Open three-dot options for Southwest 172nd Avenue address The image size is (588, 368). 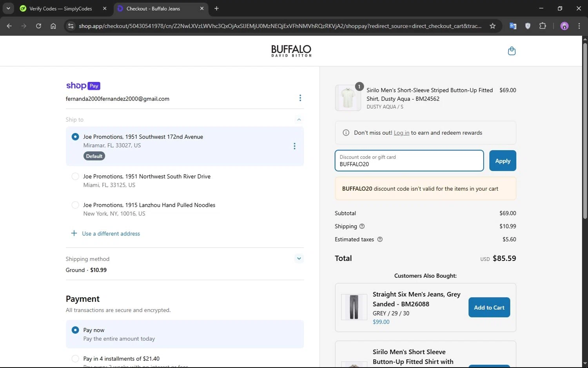(x=294, y=146)
